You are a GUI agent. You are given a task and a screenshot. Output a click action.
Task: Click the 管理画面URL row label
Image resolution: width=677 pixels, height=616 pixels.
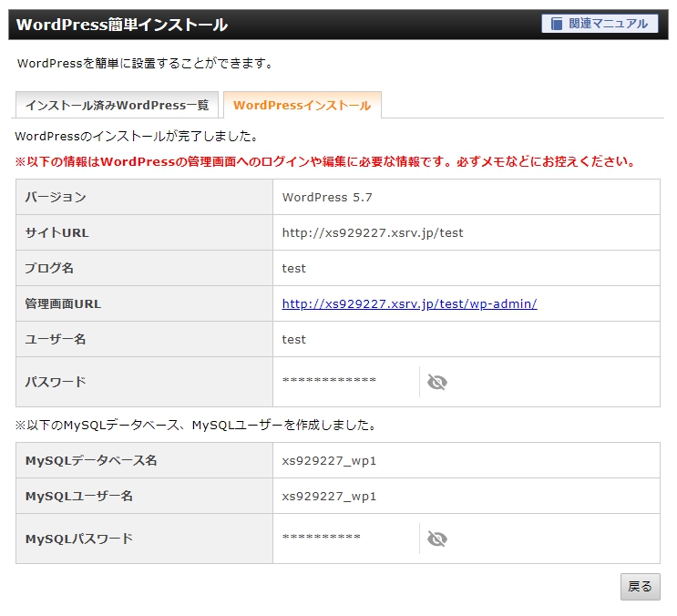click(63, 303)
